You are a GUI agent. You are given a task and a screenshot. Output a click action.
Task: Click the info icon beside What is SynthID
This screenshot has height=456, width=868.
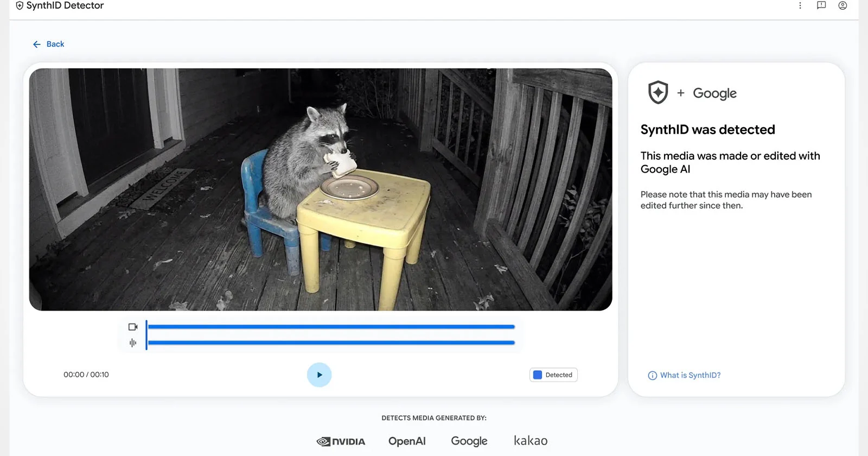(x=652, y=376)
